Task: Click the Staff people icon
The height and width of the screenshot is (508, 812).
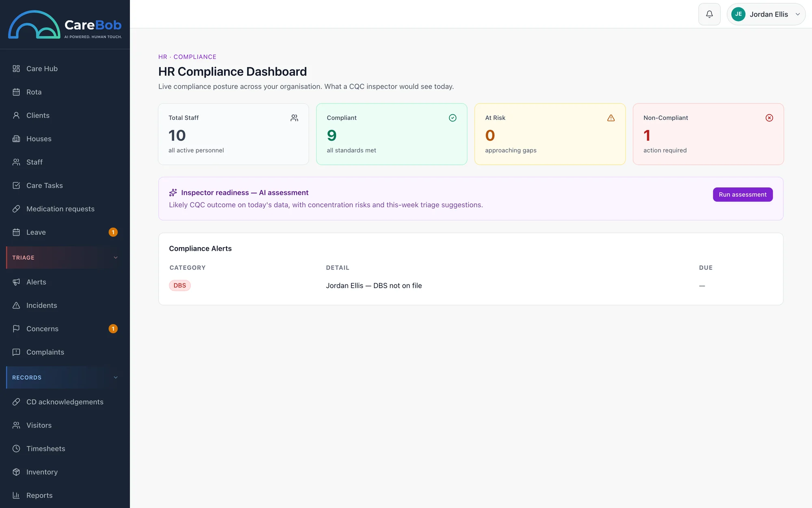Action: click(x=16, y=162)
